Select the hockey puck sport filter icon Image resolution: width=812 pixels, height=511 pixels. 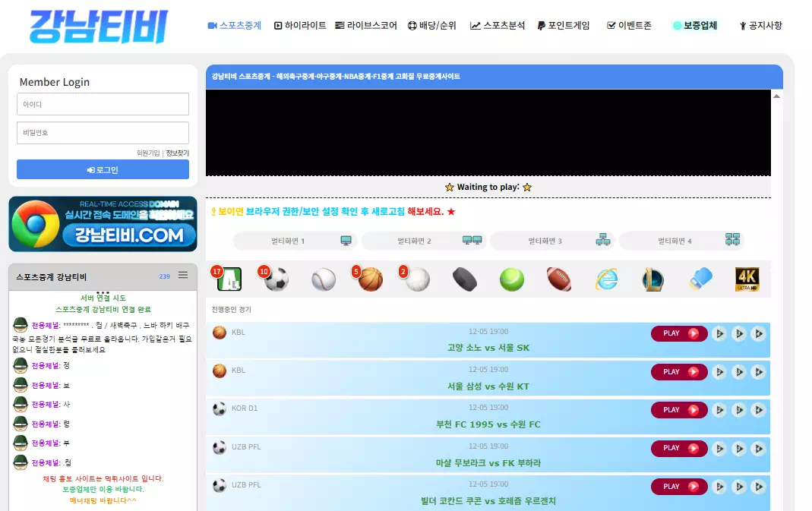(x=465, y=279)
